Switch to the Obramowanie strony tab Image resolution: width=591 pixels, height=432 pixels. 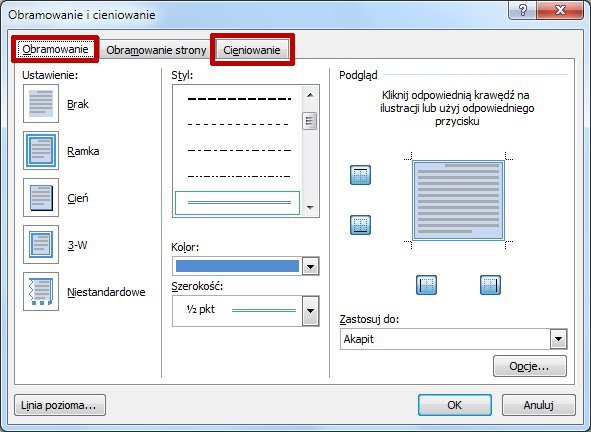point(156,50)
